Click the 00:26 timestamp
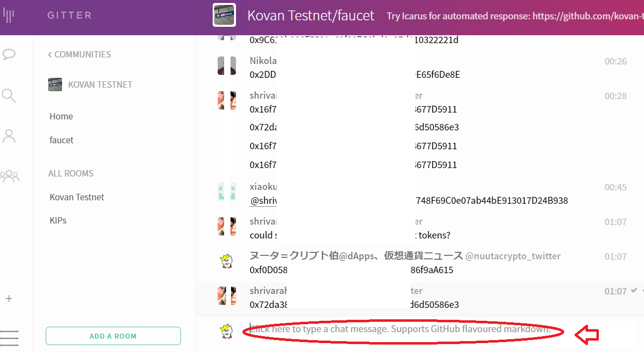 tap(615, 61)
